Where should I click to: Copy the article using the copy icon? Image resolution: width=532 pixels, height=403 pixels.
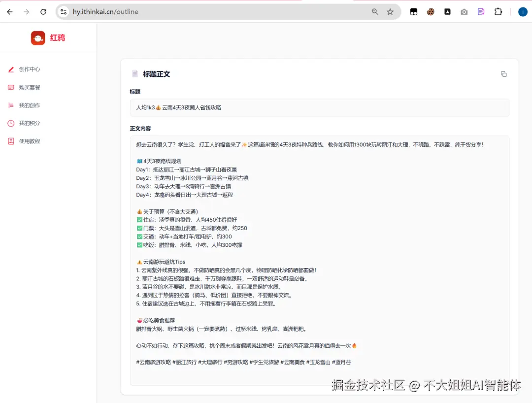(503, 74)
